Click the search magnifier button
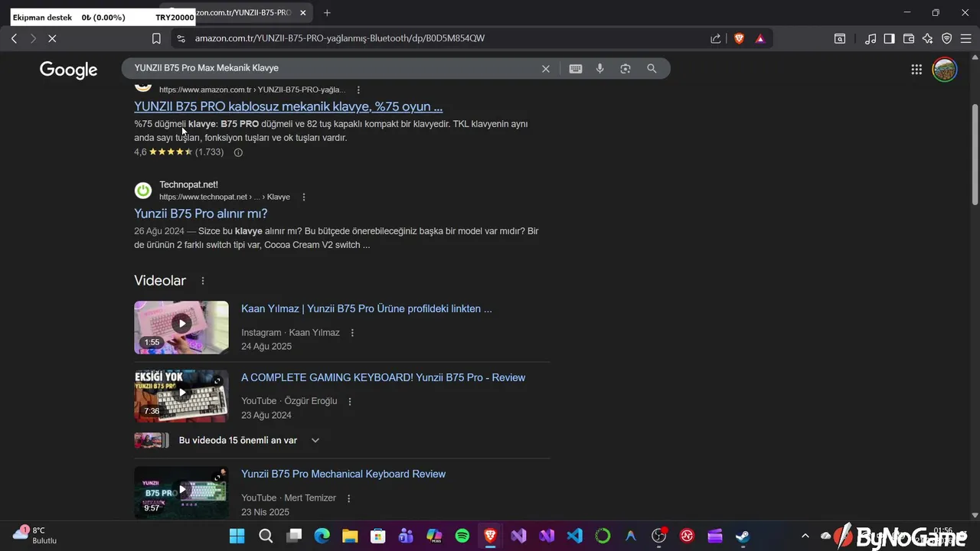The image size is (980, 551). (x=652, y=69)
